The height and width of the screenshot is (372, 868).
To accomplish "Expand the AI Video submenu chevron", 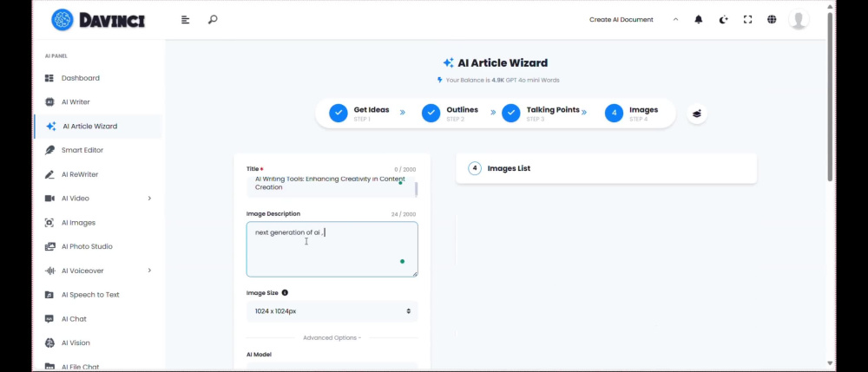I will pos(149,199).
